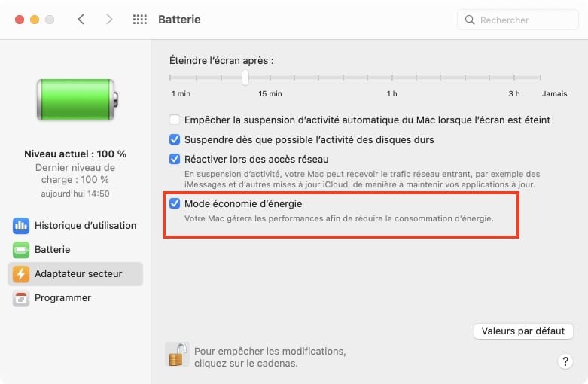Toggle Réactiver lors des accès réseau
Image resolution: width=588 pixels, height=384 pixels.
pyautogui.click(x=175, y=159)
